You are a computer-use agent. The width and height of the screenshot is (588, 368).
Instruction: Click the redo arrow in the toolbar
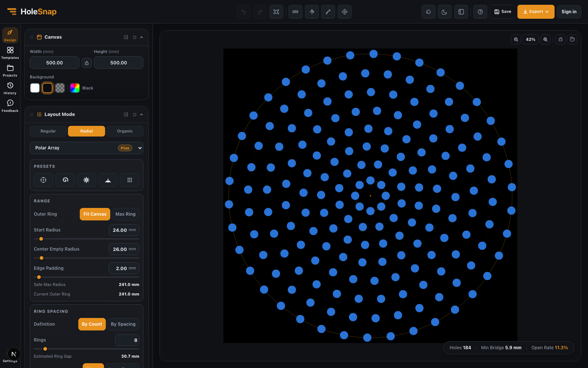click(260, 12)
